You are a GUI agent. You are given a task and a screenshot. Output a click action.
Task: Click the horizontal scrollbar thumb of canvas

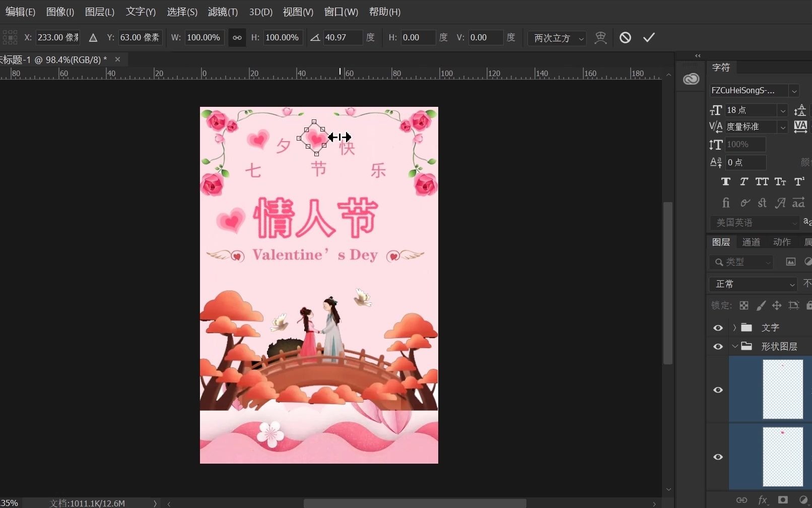click(x=415, y=503)
